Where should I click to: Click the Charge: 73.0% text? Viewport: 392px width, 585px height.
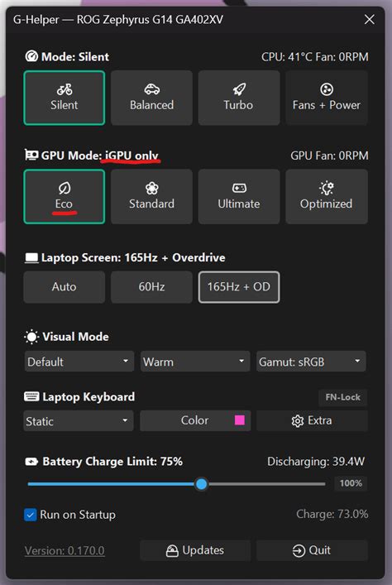[x=332, y=514]
